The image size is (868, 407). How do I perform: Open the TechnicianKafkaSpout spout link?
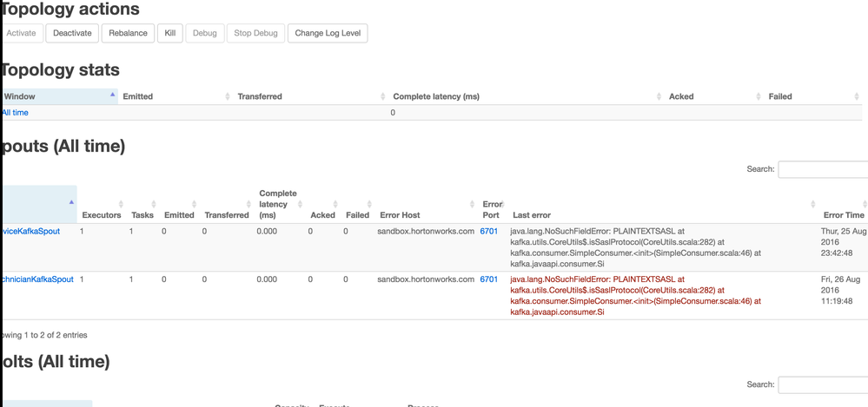pyautogui.click(x=36, y=279)
